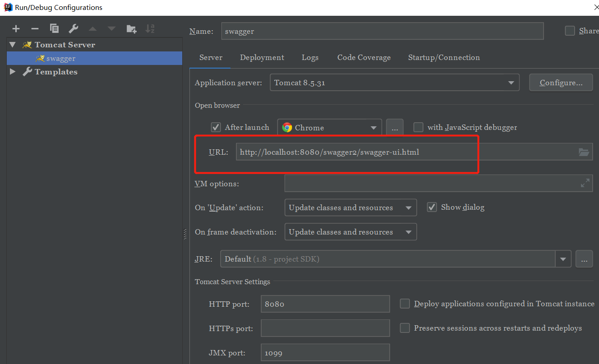Go to the Startup/Connection tab

444,57
